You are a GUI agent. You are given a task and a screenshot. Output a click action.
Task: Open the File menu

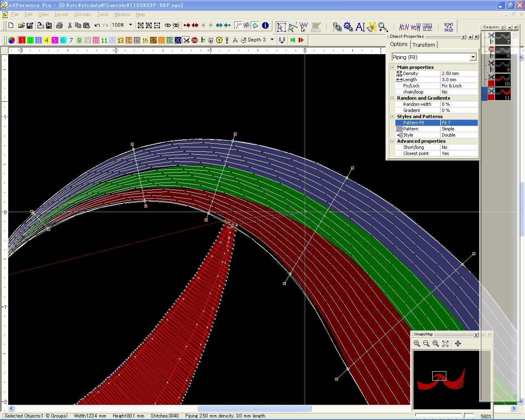tap(15, 14)
